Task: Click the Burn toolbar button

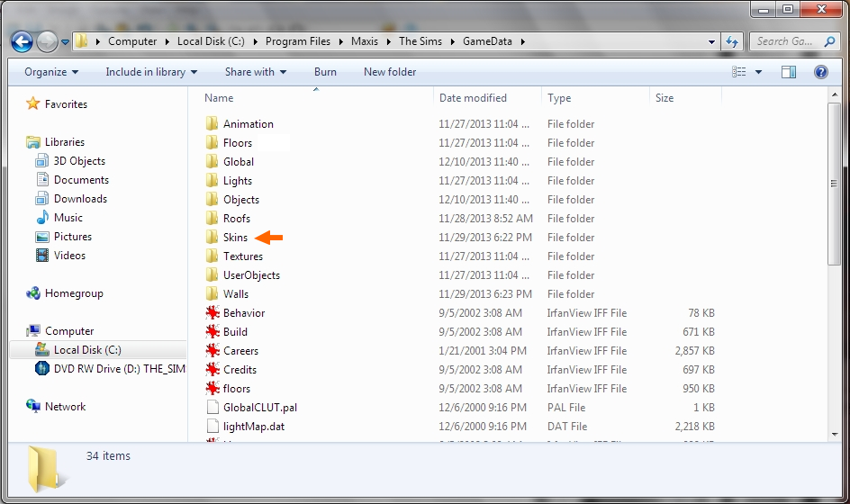Action: (325, 72)
